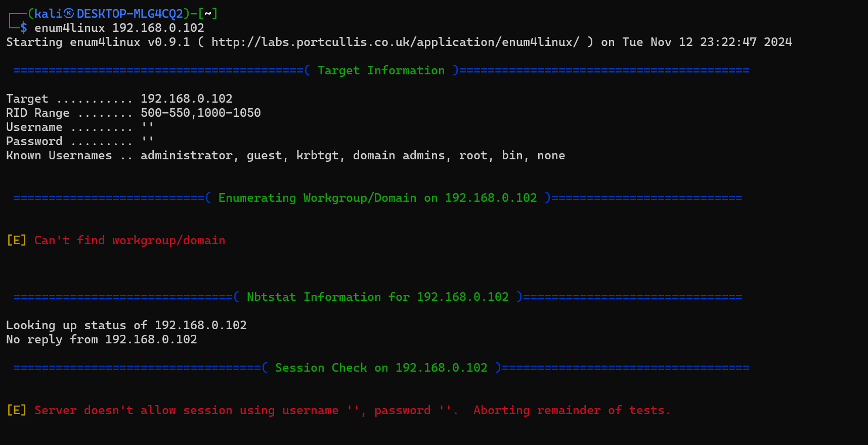Click the [E] marker before "Can't find workgroup/domain"

[17, 241]
